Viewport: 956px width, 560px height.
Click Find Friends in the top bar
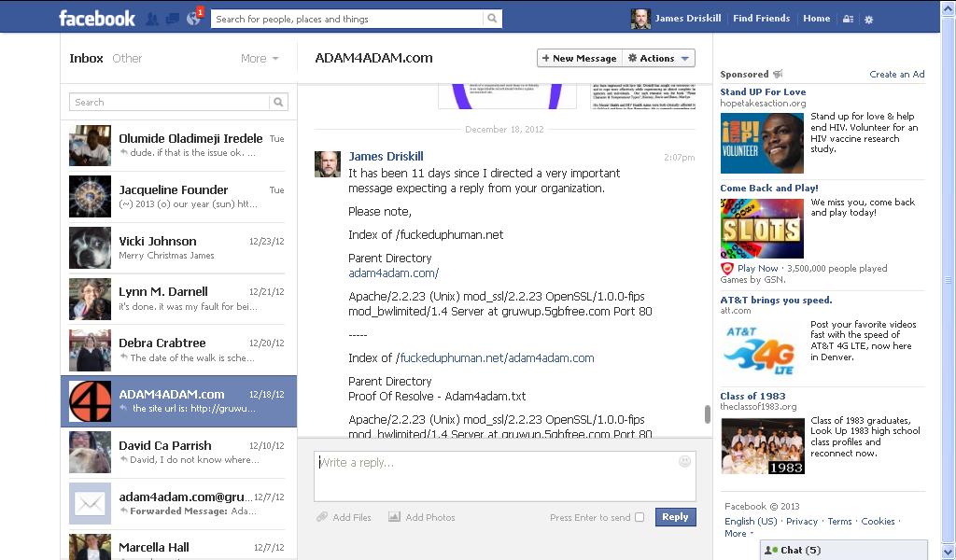point(761,19)
